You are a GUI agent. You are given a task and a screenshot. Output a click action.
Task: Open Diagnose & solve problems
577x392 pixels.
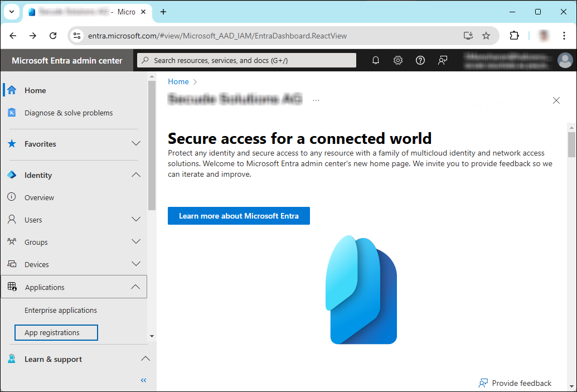pyautogui.click(x=69, y=113)
